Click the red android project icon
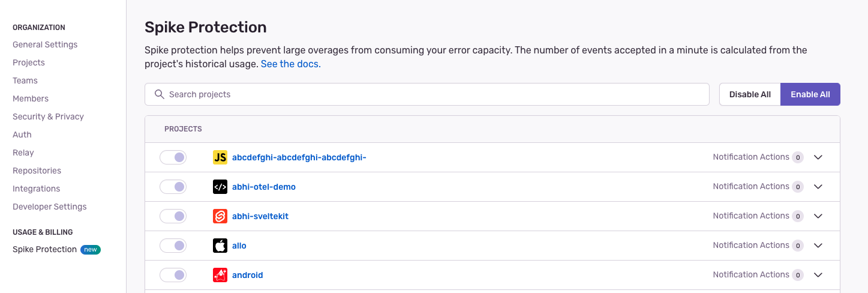 220,275
